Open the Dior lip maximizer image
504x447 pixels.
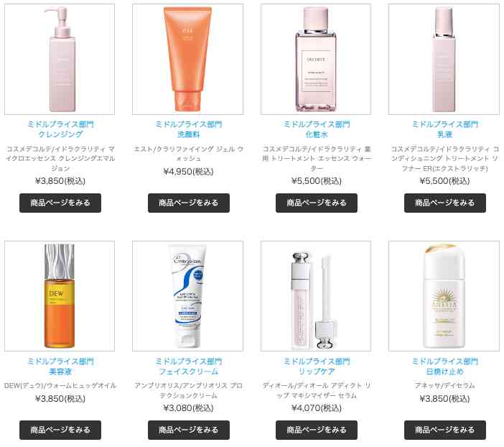coord(316,296)
